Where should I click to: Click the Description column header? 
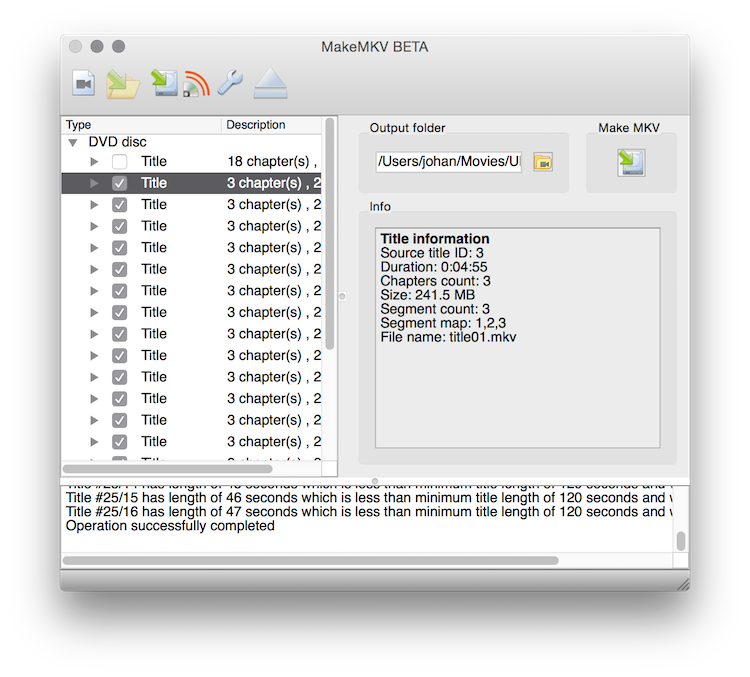[x=272, y=125]
